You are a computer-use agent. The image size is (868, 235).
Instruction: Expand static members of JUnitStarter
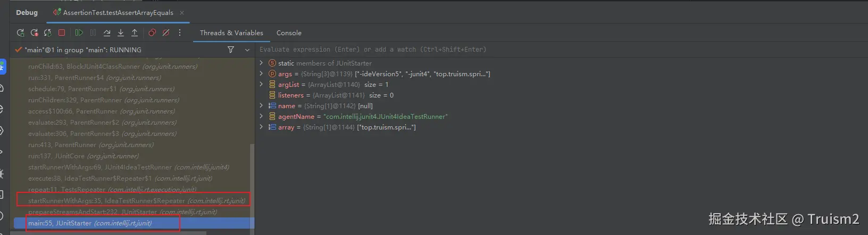click(261, 63)
